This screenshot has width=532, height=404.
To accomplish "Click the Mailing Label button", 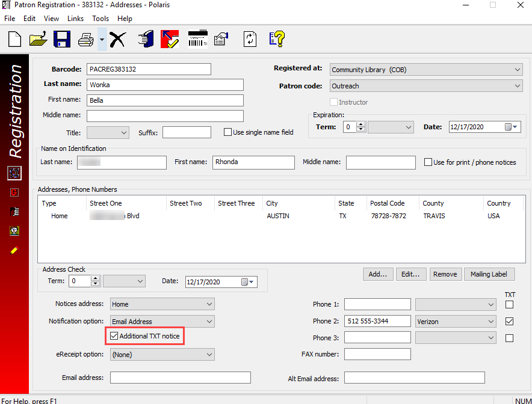I will (489, 274).
